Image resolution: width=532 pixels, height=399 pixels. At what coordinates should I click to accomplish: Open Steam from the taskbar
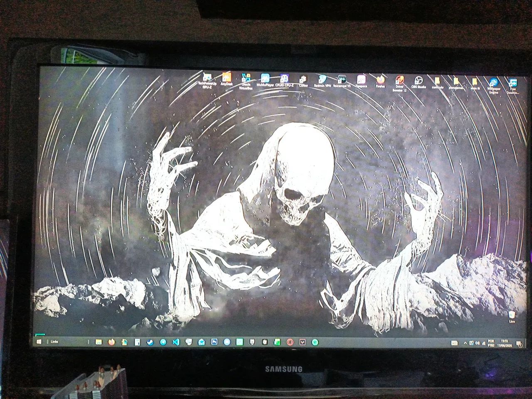click(150, 342)
